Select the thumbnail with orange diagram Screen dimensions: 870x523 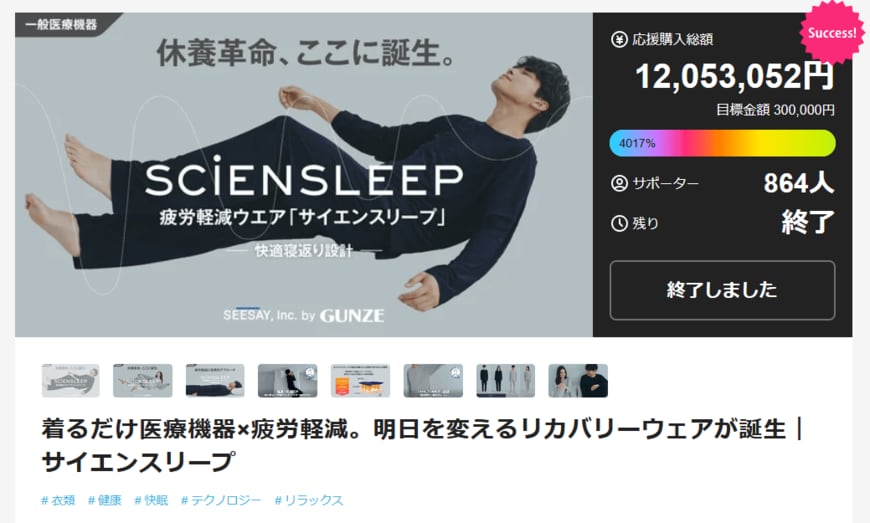(x=360, y=380)
